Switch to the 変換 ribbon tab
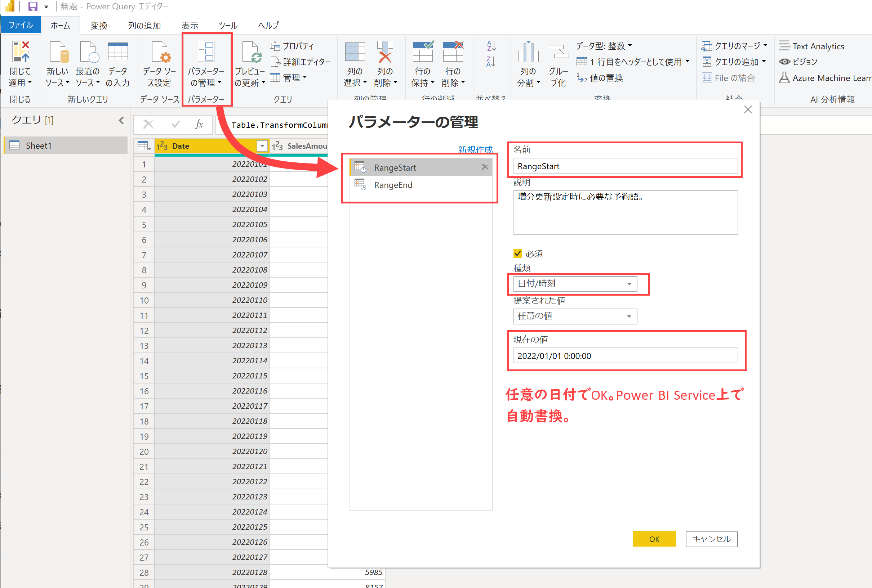 click(x=99, y=26)
